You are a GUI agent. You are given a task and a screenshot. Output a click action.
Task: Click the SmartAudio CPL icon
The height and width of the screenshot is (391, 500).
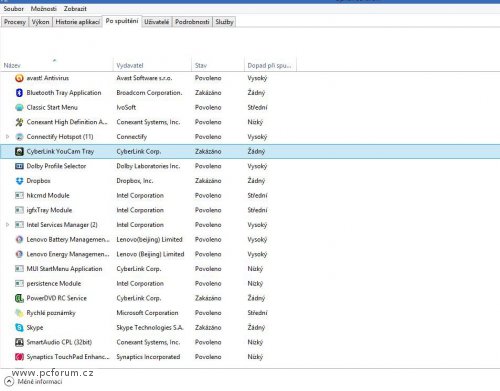[x=19, y=342]
